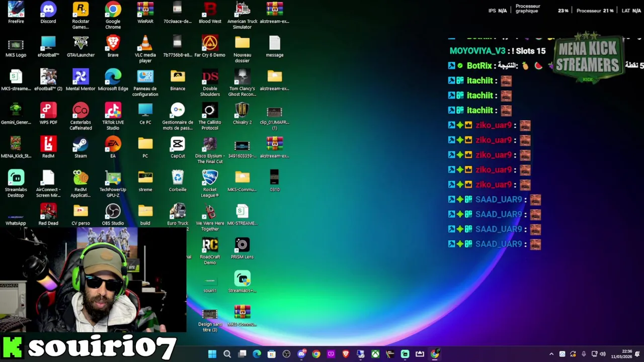Image resolution: width=644 pixels, height=362 pixels.
Task: Launch CapCut from the desktop
Action: click(x=178, y=147)
